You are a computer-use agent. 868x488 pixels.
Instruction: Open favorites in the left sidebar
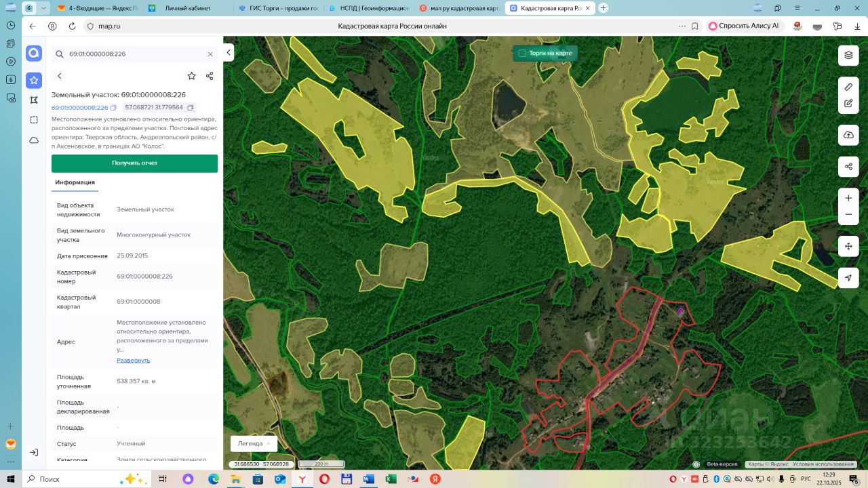point(34,80)
